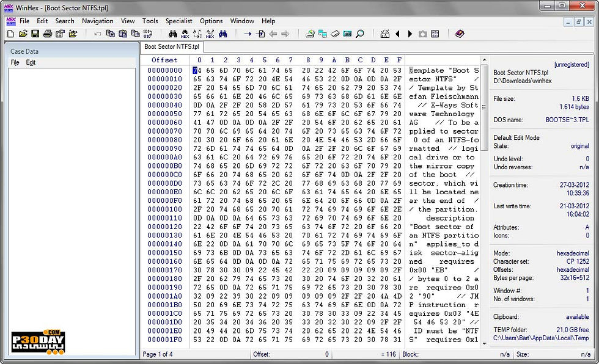Click the scroll up arrow of hex view
This screenshot has width=599, height=364.
pyautogui.click(x=484, y=60)
